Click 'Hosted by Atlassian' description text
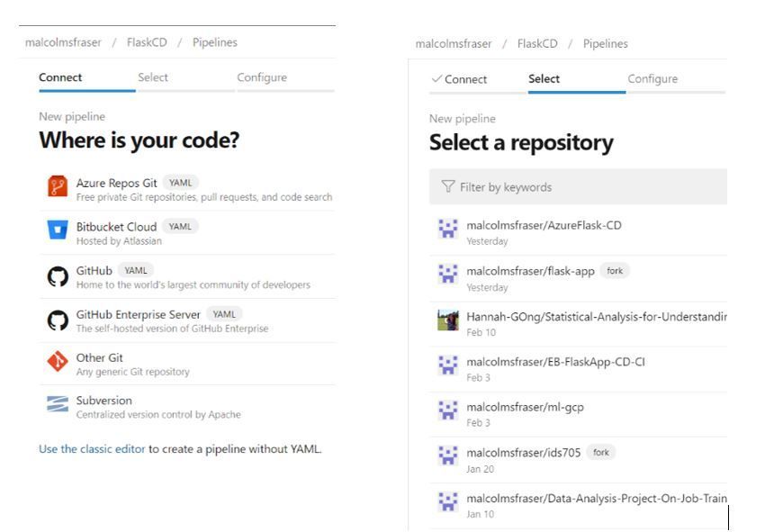 (x=119, y=241)
